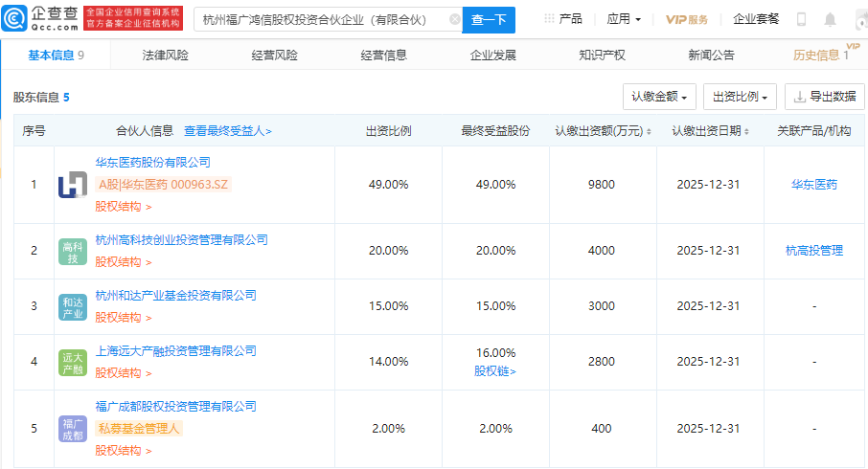The height and width of the screenshot is (469, 868).
Task: Open VIP服务 in the header
Action: [x=686, y=19]
